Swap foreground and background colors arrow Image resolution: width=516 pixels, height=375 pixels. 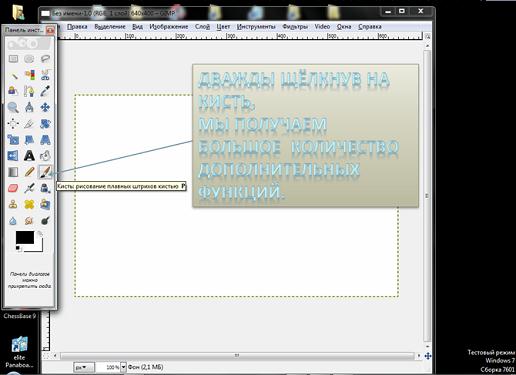(40, 234)
